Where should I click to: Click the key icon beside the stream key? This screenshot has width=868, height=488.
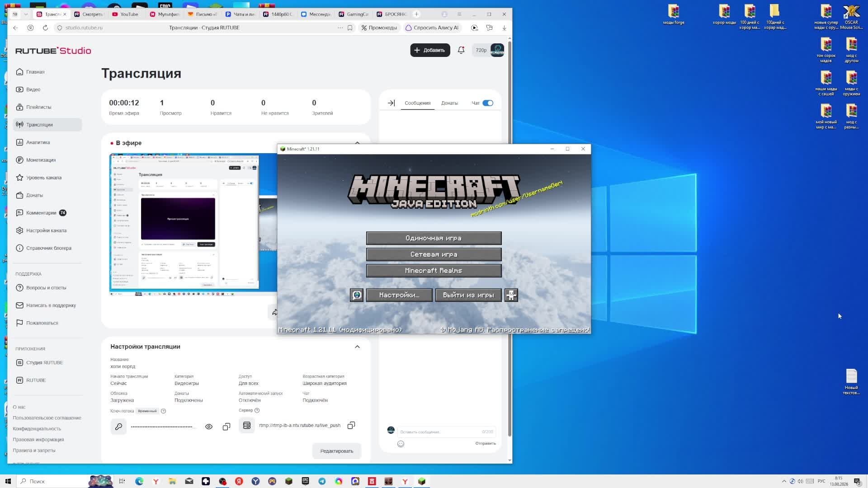[x=118, y=427]
